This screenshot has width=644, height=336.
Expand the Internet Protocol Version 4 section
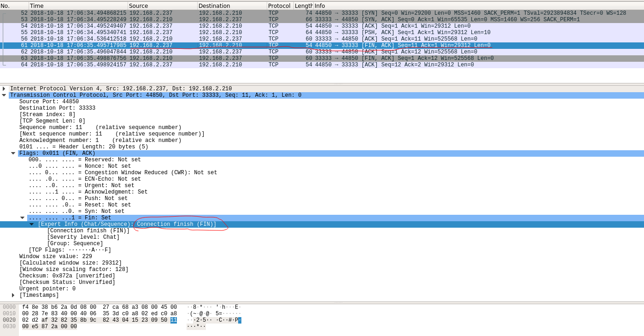click(4, 89)
